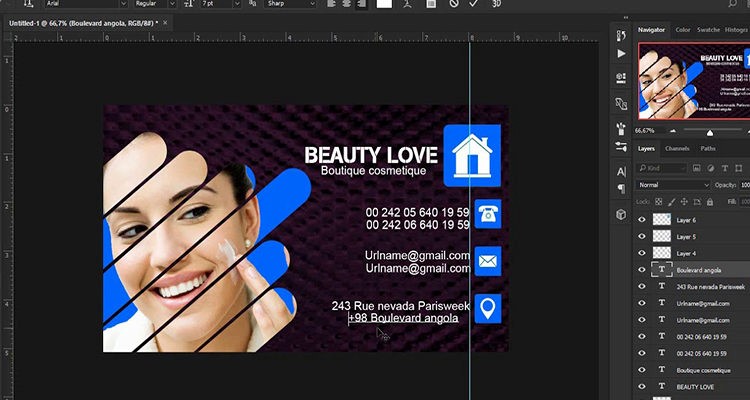Switch to the Histogram tab
The height and width of the screenshot is (400, 750).
pos(736,30)
